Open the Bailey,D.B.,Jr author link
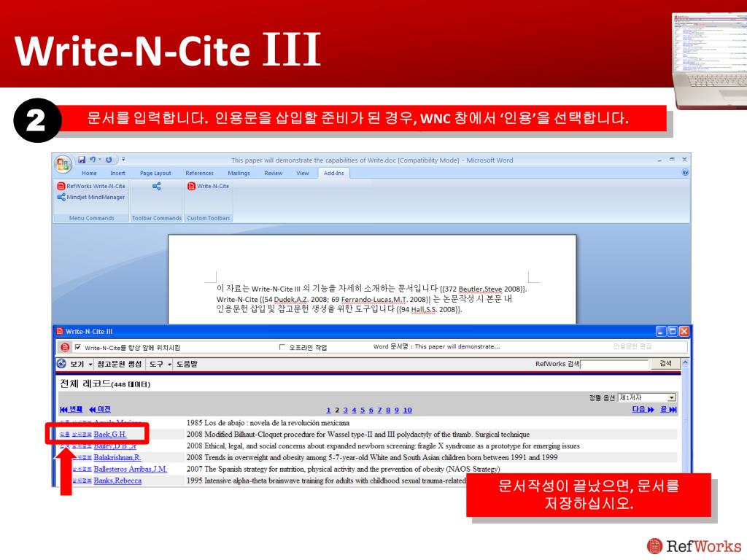 click(115, 446)
